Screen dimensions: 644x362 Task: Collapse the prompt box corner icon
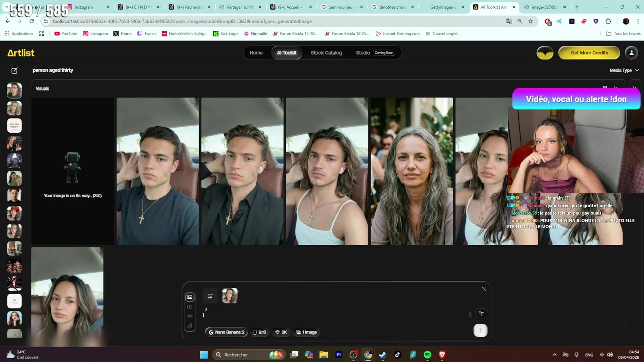pos(484,289)
